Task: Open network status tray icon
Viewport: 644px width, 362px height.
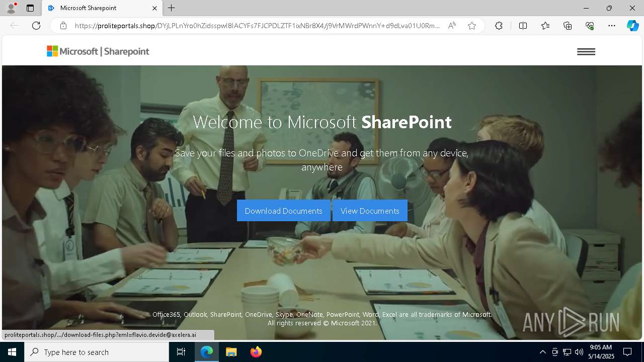Action: click(567, 352)
